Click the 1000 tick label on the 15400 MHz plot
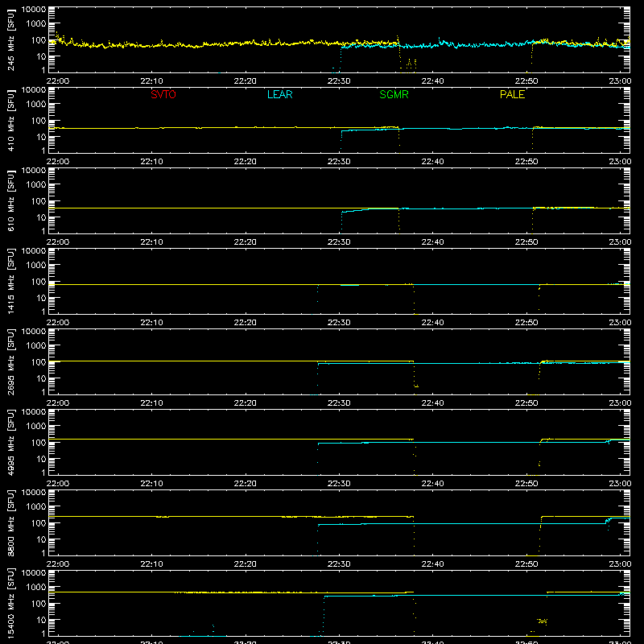Viewport: 644px width, 644px height. tap(36, 588)
